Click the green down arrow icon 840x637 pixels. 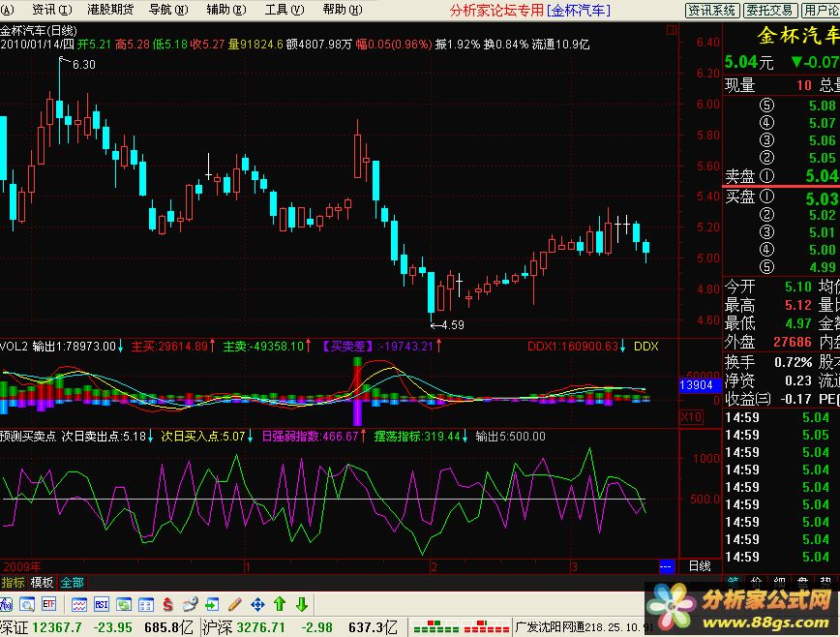click(x=302, y=605)
